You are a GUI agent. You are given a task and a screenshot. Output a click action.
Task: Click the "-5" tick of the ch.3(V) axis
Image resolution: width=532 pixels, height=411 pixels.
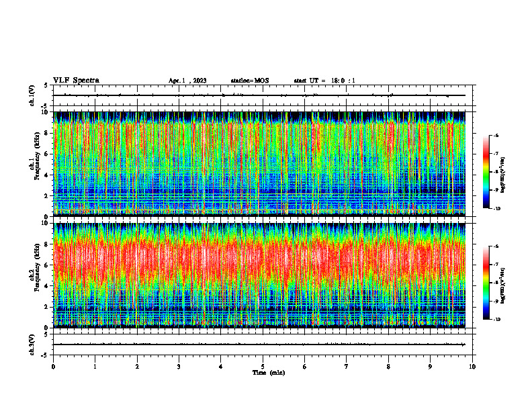pyautogui.click(x=45, y=355)
